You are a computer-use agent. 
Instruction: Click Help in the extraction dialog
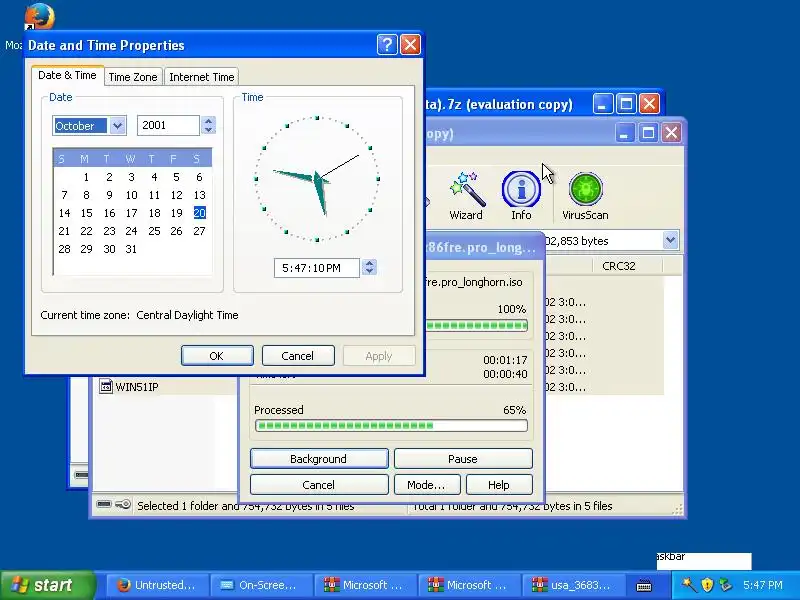click(x=499, y=485)
